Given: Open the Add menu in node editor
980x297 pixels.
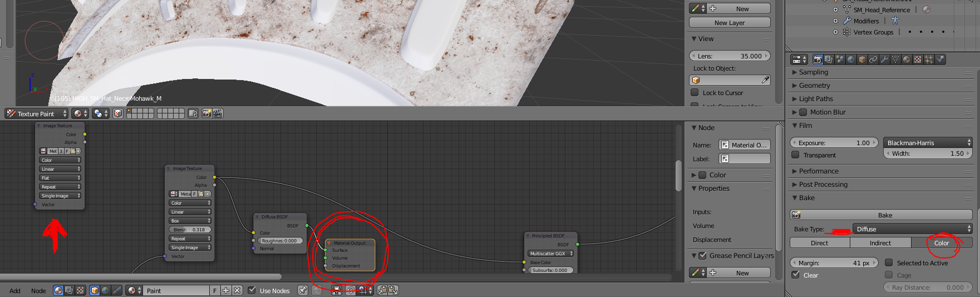Looking at the screenshot, I should 15,291.
